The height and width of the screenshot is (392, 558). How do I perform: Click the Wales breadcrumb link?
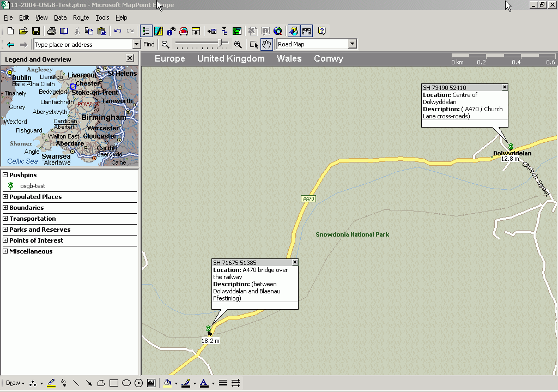pos(289,59)
